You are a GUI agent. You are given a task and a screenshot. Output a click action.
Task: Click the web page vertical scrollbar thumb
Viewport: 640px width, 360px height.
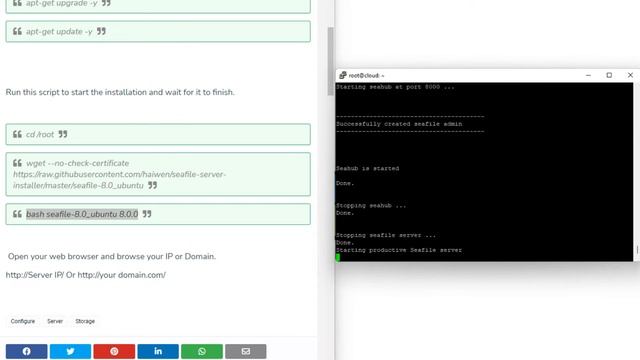[x=330, y=61]
